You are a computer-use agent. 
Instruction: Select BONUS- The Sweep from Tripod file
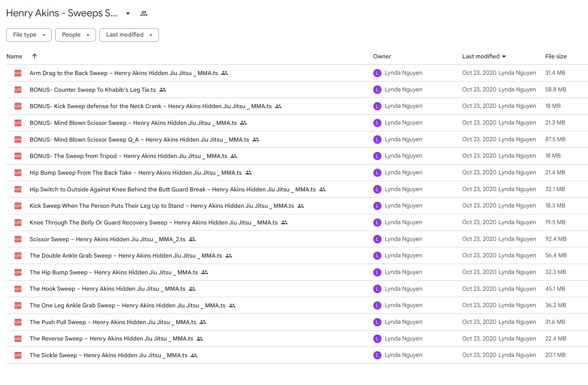pos(128,156)
